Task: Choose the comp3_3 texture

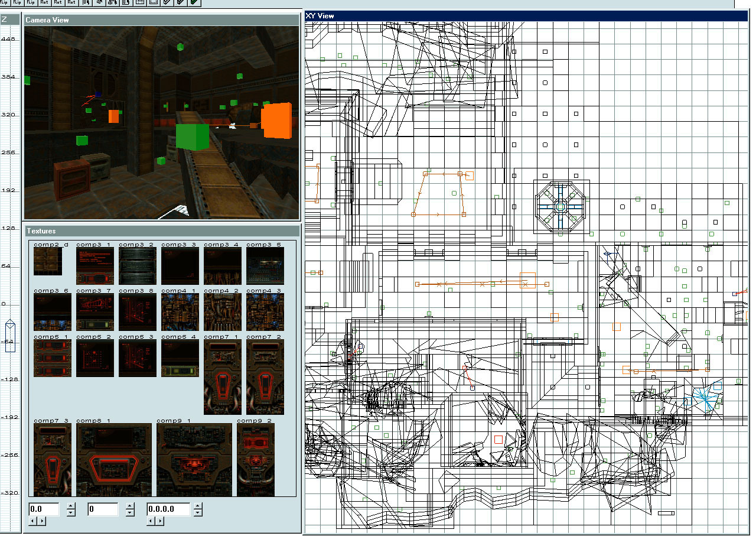Action: [180, 266]
